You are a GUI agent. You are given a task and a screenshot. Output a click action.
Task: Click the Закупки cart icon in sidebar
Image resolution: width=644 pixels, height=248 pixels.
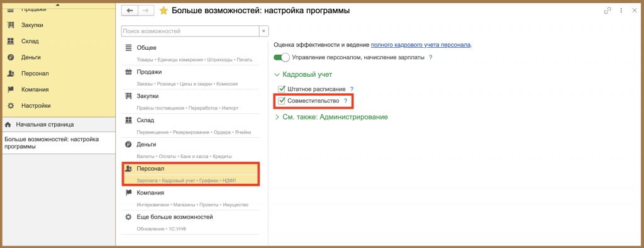[x=11, y=25]
